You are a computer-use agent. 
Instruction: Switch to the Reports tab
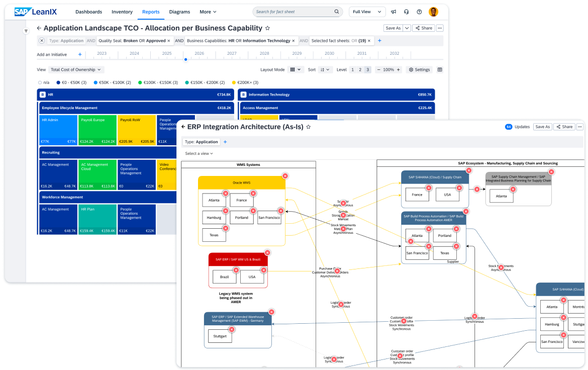(x=151, y=12)
